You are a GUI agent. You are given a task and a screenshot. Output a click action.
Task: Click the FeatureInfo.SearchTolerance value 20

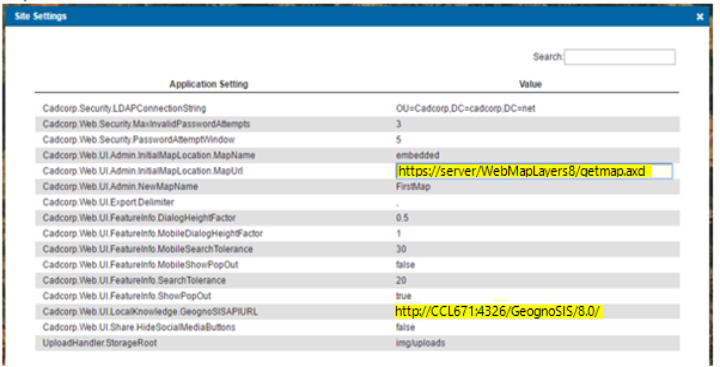click(401, 280)
